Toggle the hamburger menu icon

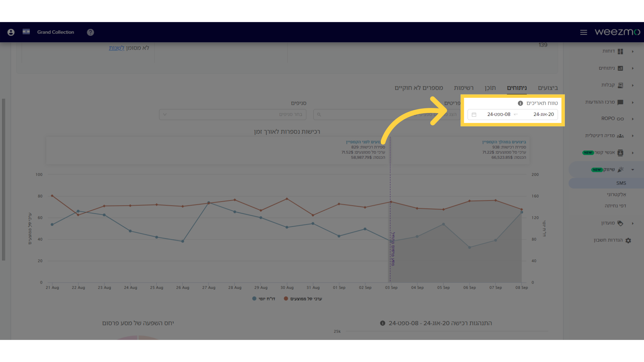(x=584, y=32)
